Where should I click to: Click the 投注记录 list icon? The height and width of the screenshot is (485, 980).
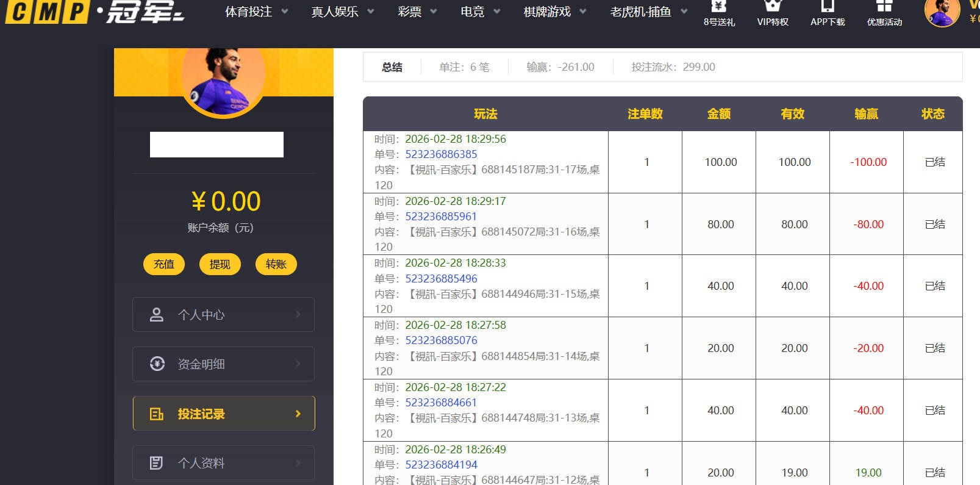click(x=157, y=414)
